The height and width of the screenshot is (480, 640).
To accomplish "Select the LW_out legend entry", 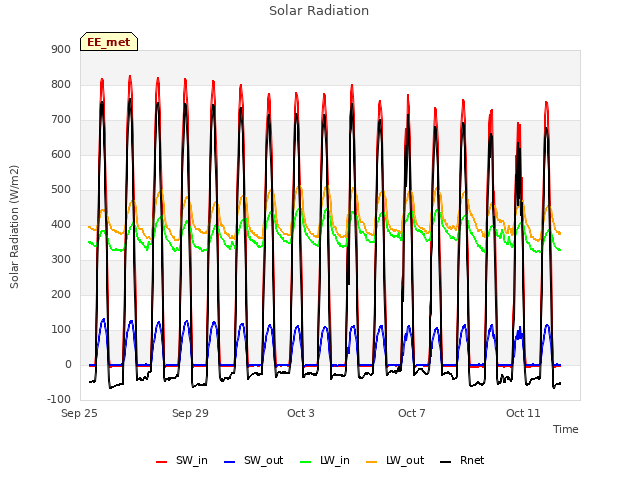I will (395, 460).
